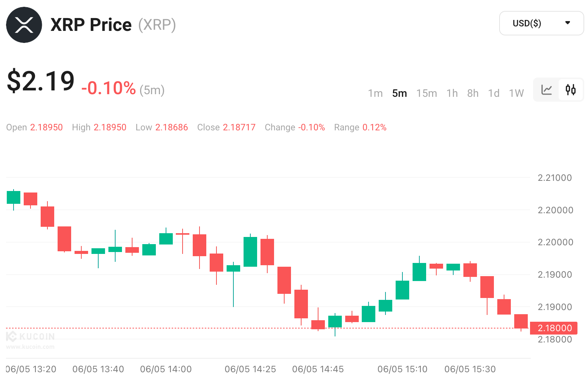Click the 06/05 14:25 time axis label

[250, 369]
